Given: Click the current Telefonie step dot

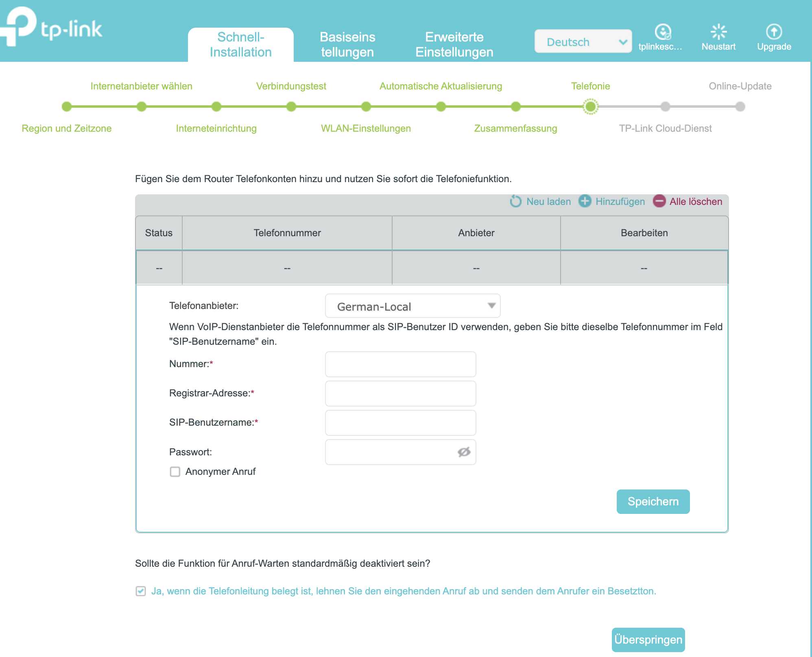Looking at the screenshot, I should pos(590,107).
